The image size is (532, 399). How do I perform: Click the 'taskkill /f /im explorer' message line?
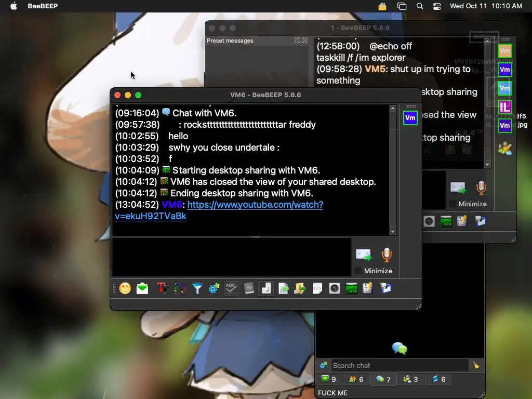pos(361,58)
